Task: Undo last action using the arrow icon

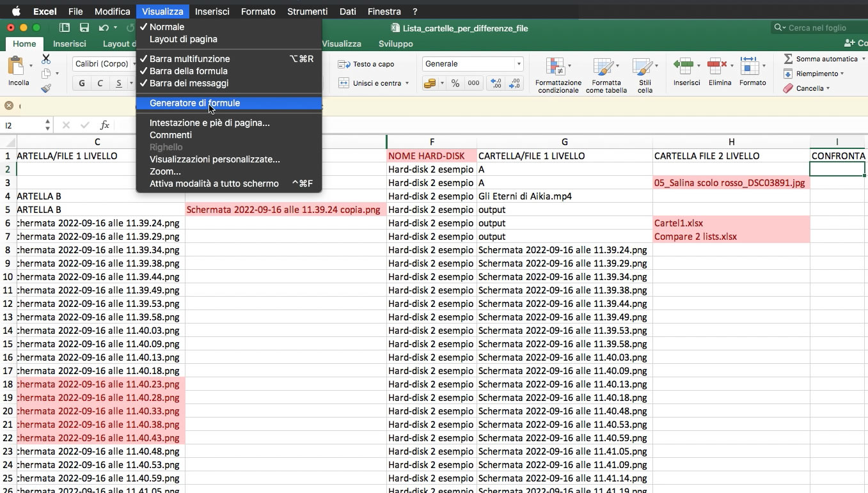Action: click(103, 27)
